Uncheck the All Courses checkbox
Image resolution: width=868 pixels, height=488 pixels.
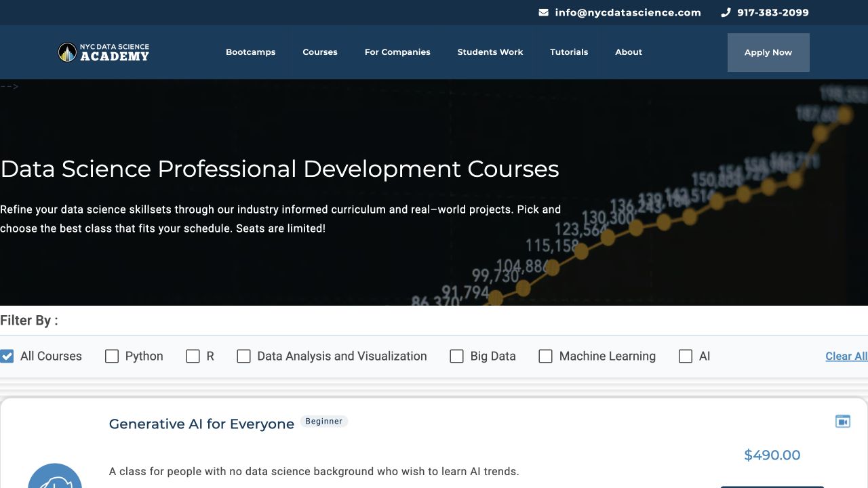pos(7,356)
